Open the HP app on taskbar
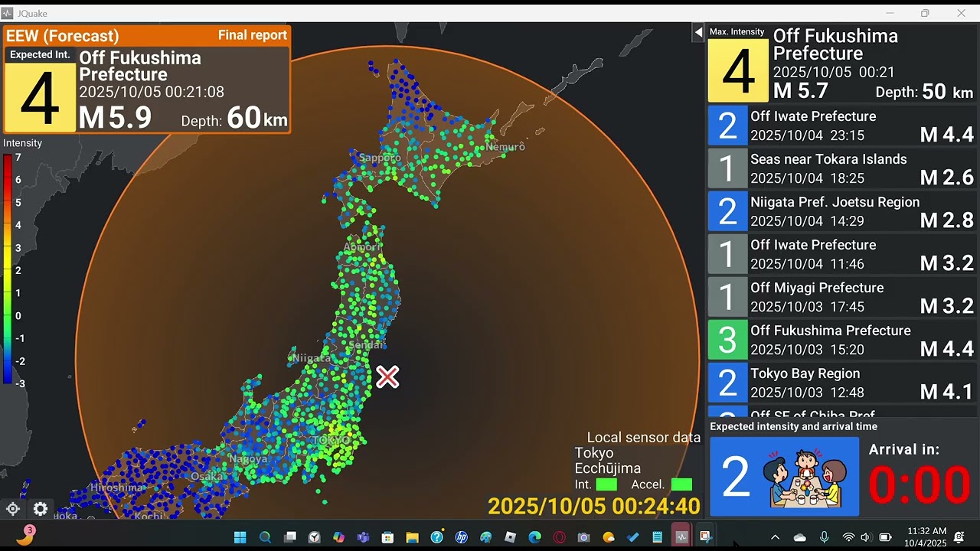Screen dimensions: 980x551 point(461,537)
